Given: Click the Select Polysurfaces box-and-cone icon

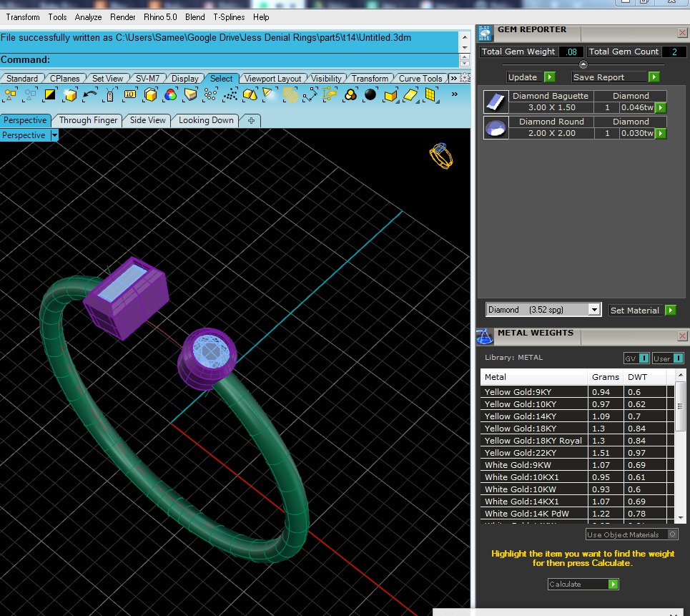Looking at the screenshot, I should pyautogui.click(x=250, y=94).
